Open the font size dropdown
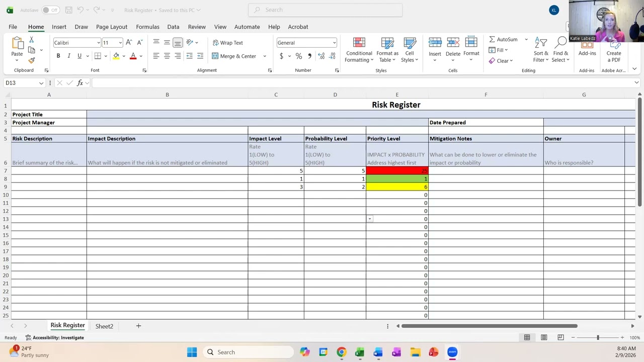Viewport: 644px width, 362px height. (x=120, y=43)
